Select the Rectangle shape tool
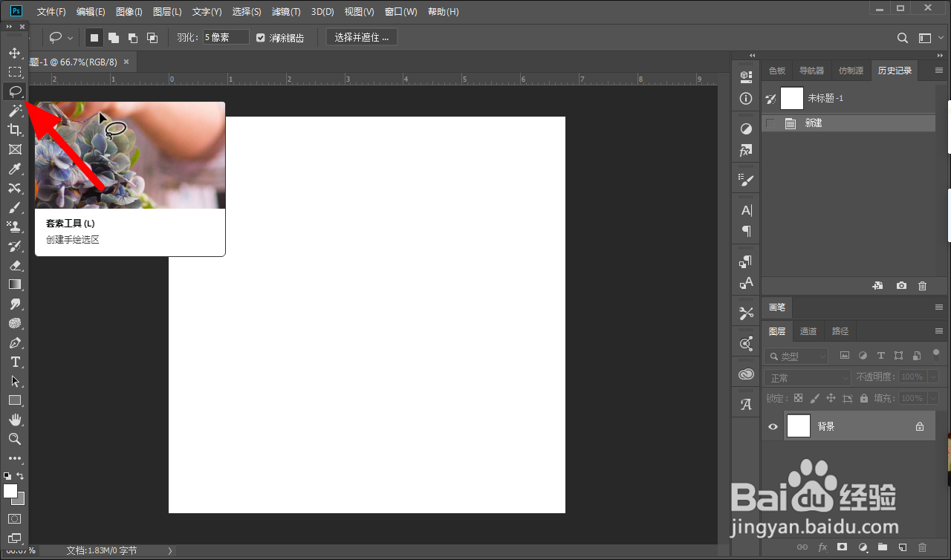This screenshot has width=951, height=560. (x=14, y=400)
